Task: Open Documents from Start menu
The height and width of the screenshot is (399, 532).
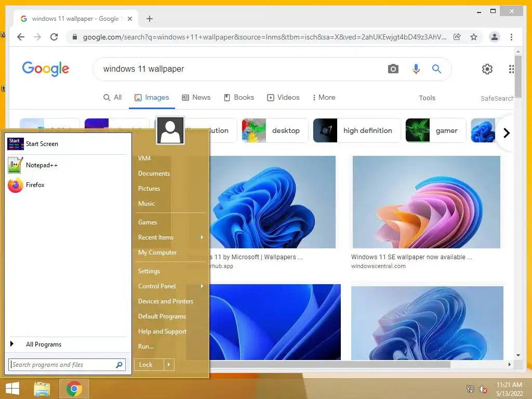Action: point(154,174)
